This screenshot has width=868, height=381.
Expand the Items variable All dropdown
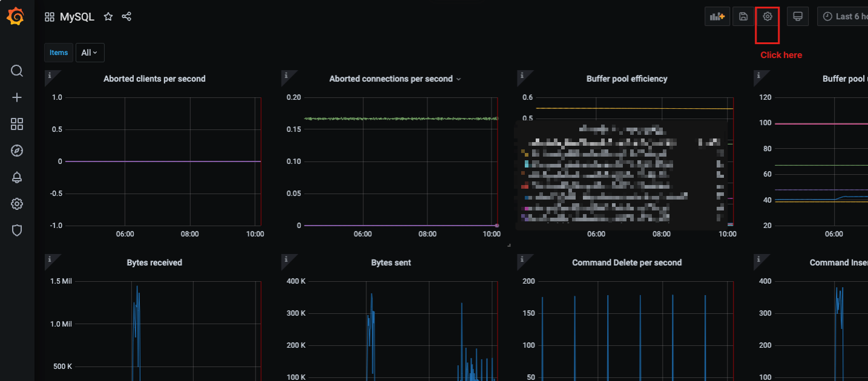[90, 53]
